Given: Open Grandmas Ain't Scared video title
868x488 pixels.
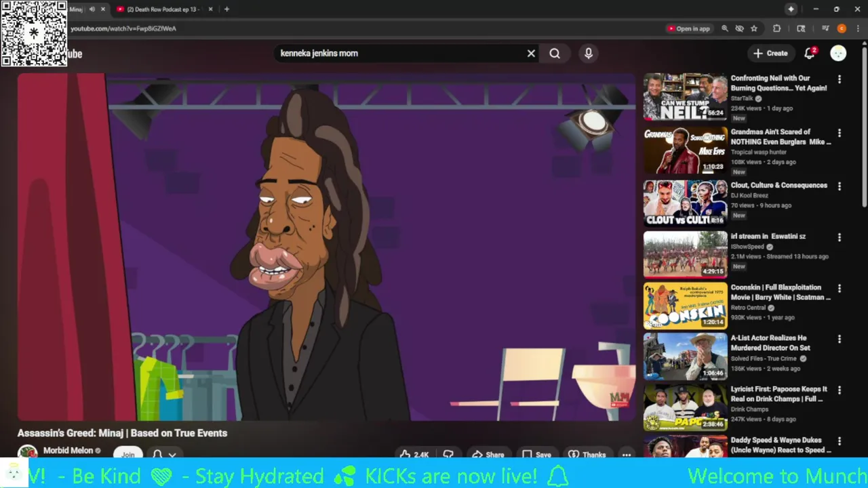Looking at the screenshot, I should click(781, 137).
